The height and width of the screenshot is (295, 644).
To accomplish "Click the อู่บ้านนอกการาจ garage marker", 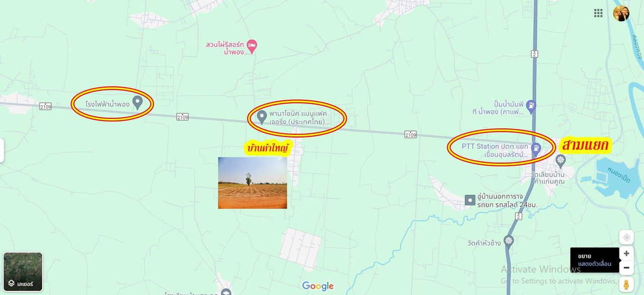I will tap(470, 200).
